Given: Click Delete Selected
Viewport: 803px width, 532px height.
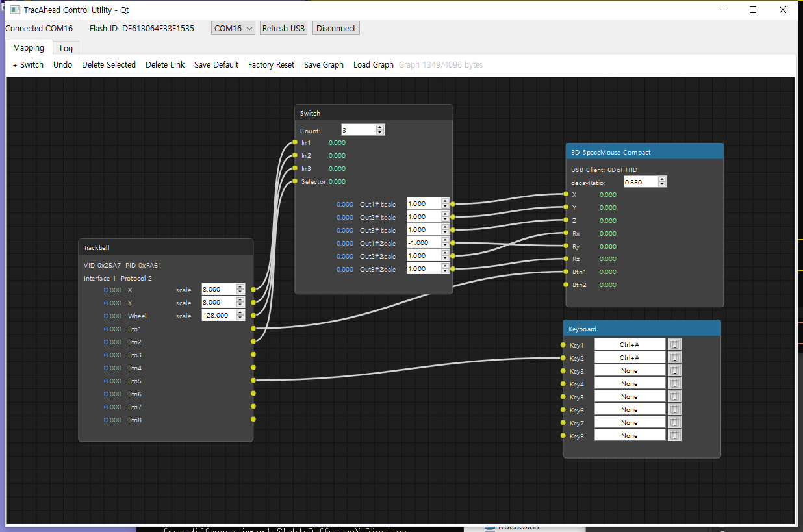Looking at the screenshot, I should (108, 64).
